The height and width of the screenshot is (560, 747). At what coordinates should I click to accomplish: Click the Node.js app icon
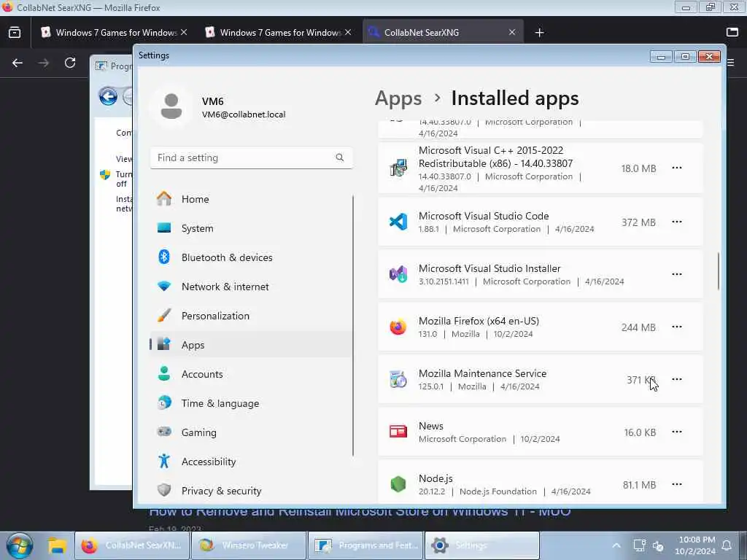coord(398,484)
